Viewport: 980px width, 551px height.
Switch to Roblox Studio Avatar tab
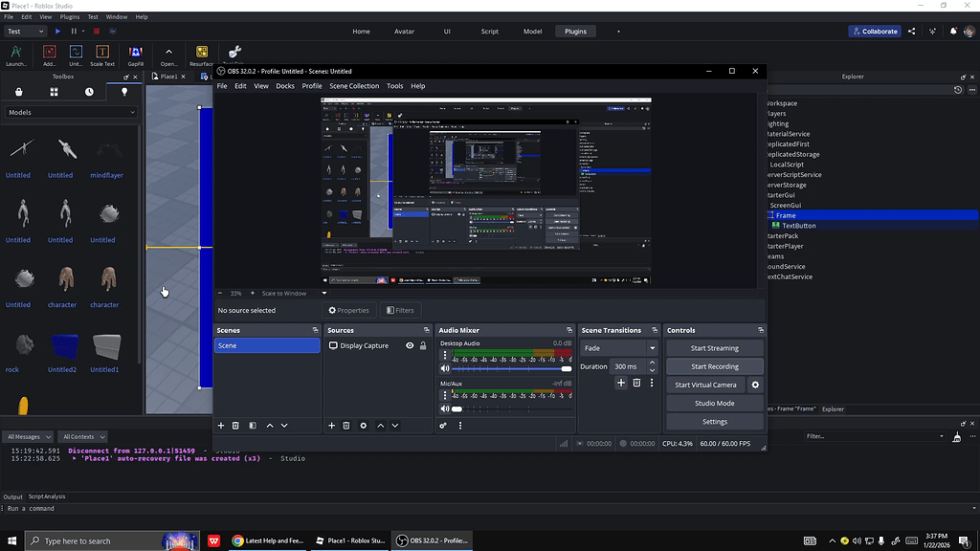click(x=404, y=32)
